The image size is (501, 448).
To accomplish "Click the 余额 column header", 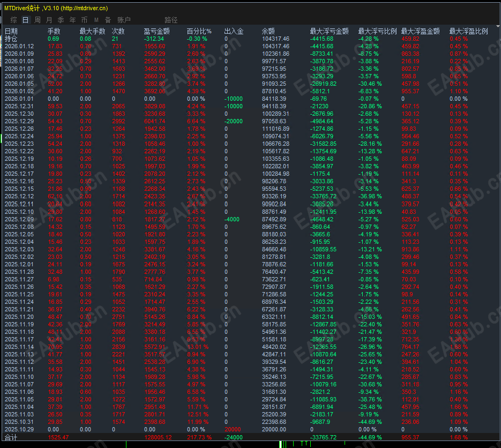I will click(x=268, y=31).
